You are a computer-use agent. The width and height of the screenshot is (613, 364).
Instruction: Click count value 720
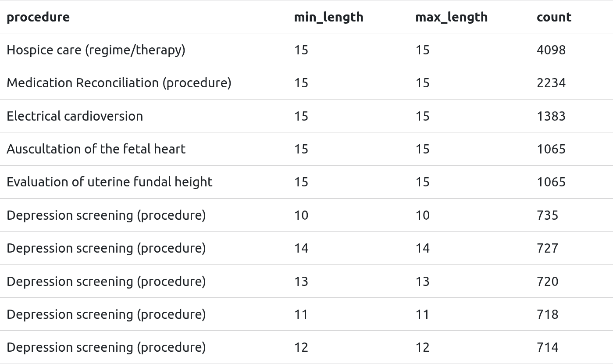tap(547, 281)
